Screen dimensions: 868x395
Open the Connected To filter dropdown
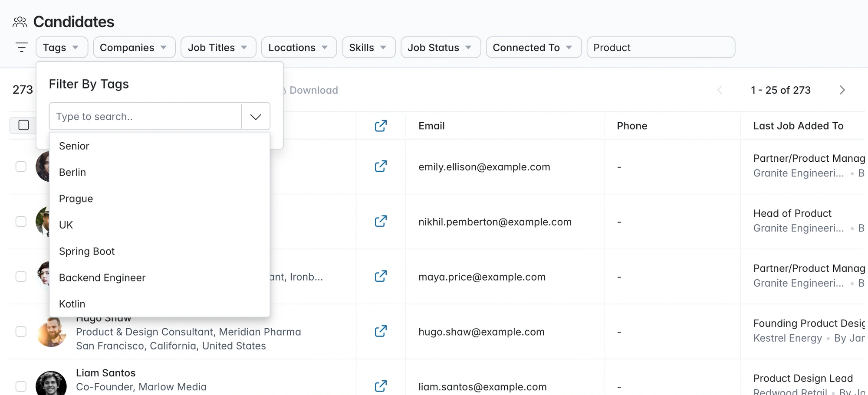[534, 47]
